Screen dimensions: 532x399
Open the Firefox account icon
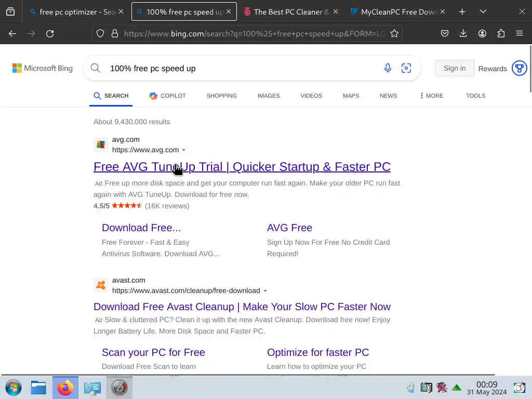point(482,34)
